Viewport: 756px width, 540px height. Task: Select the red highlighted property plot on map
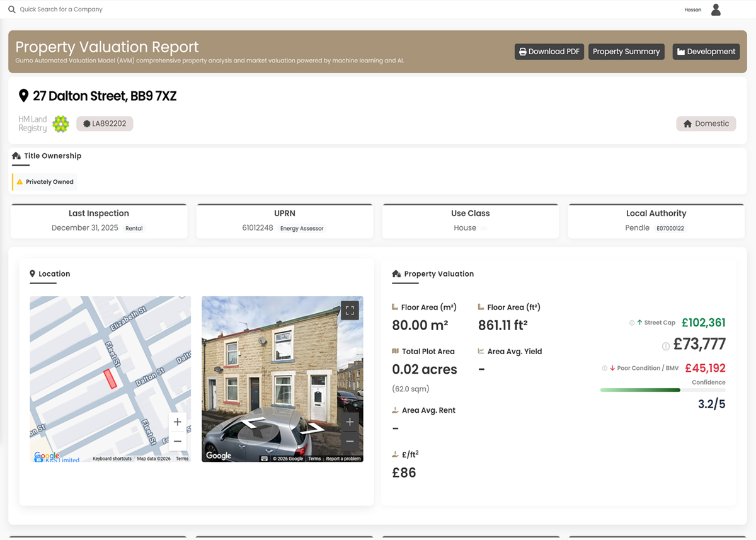coord(110,379)
